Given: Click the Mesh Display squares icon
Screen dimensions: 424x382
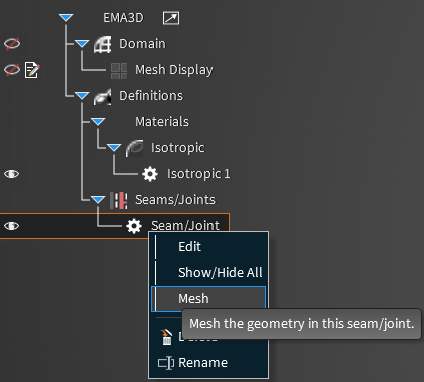Looking at the screenshot, I should click(x=119, y=71).
